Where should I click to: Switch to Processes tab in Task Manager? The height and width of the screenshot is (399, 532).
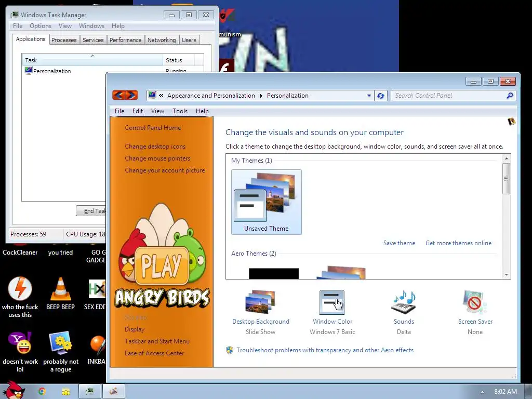click(64, 40)
